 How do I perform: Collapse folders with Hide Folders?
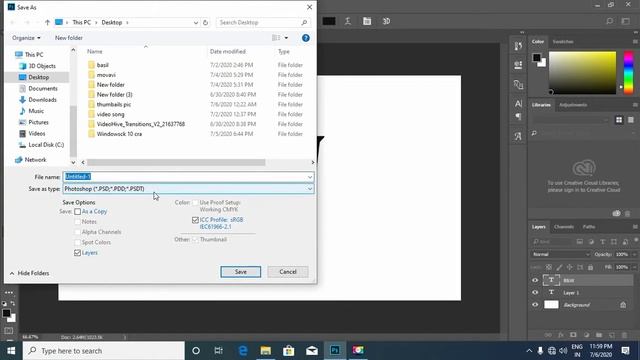pos(29,273)
